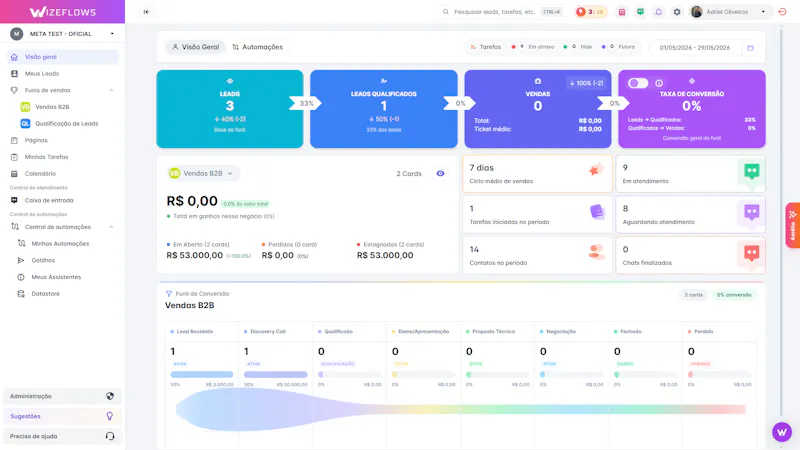Screen dimensions: 800x450
Task: Open the calendar icon beside the date range
Action: click(x=750, y=47)
